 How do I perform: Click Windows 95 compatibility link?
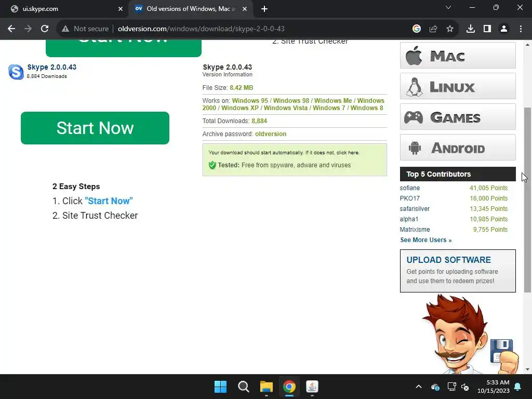coord(250,101)
